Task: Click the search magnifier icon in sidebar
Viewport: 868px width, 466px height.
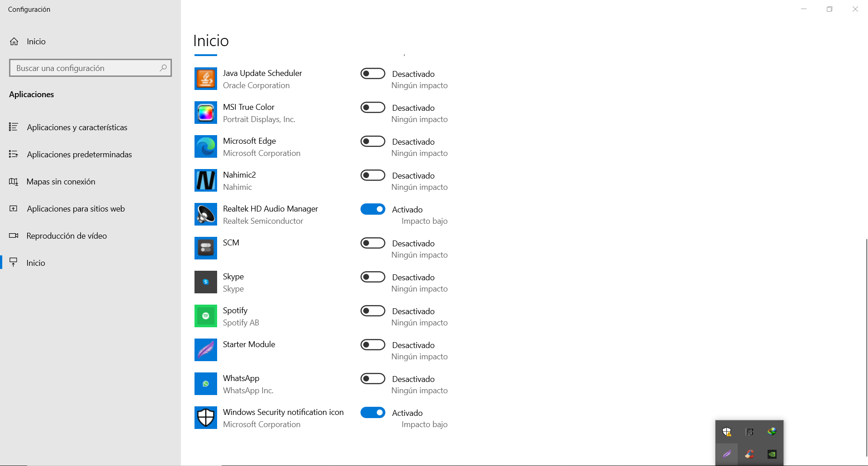Action: pos(163,68)
